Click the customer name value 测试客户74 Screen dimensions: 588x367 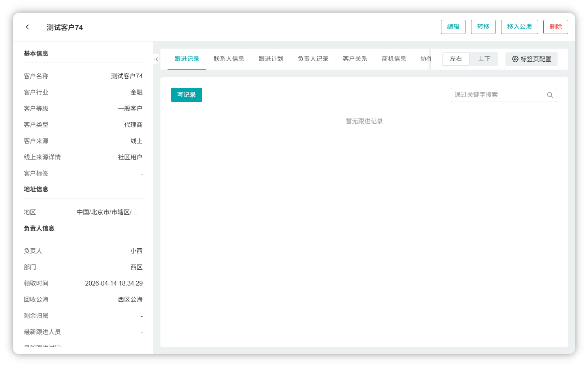click(x=127, y=76)
